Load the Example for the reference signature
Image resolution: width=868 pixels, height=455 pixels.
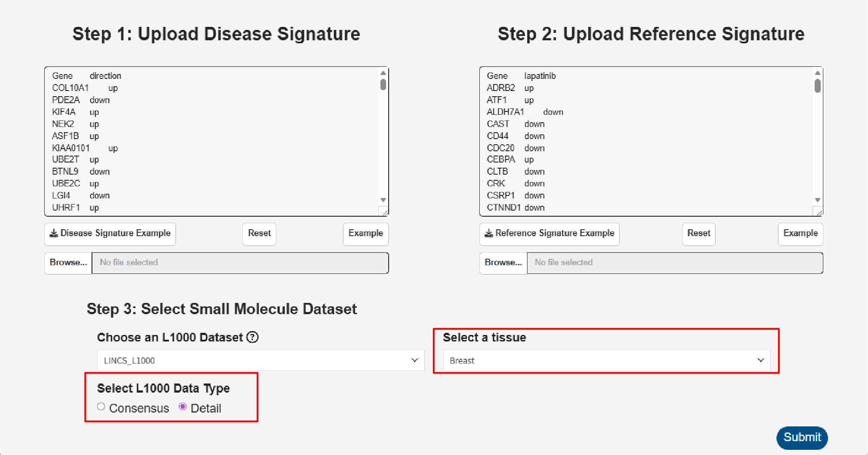[x=800, y=234]
